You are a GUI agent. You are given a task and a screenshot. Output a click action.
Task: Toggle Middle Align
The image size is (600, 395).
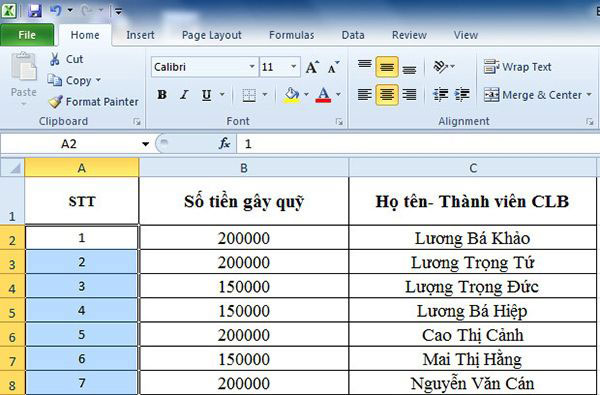387,67
